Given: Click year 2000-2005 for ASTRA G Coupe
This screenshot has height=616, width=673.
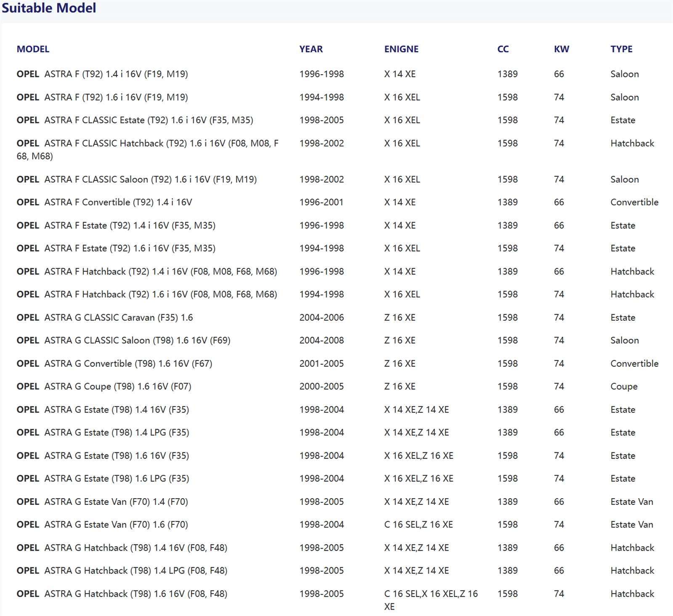Looking at the screenshot, I should pos(321,386).
